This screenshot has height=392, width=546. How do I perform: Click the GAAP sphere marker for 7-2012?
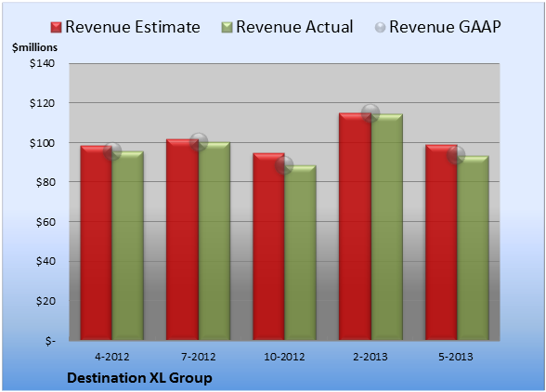[199, 142]
